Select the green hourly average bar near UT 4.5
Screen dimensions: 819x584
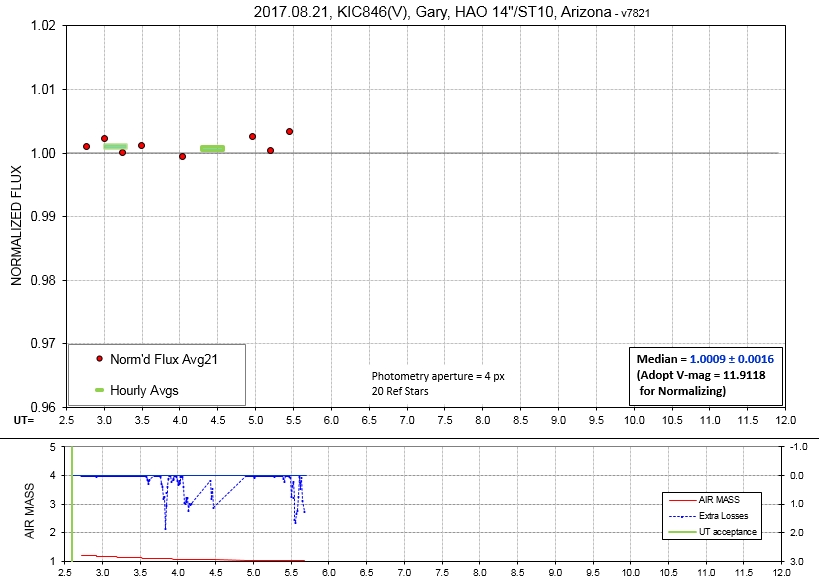click(212, 148)
